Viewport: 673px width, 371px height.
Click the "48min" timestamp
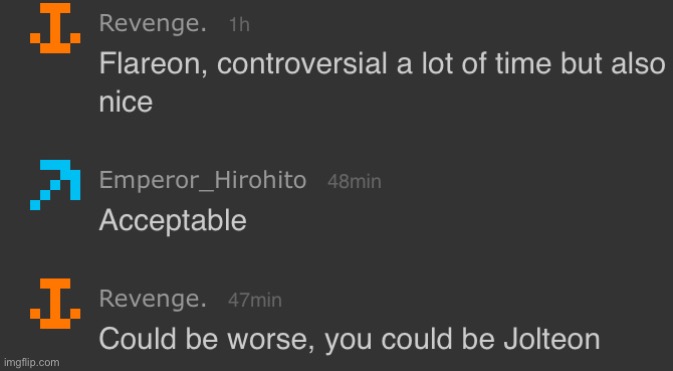[354, 182]
